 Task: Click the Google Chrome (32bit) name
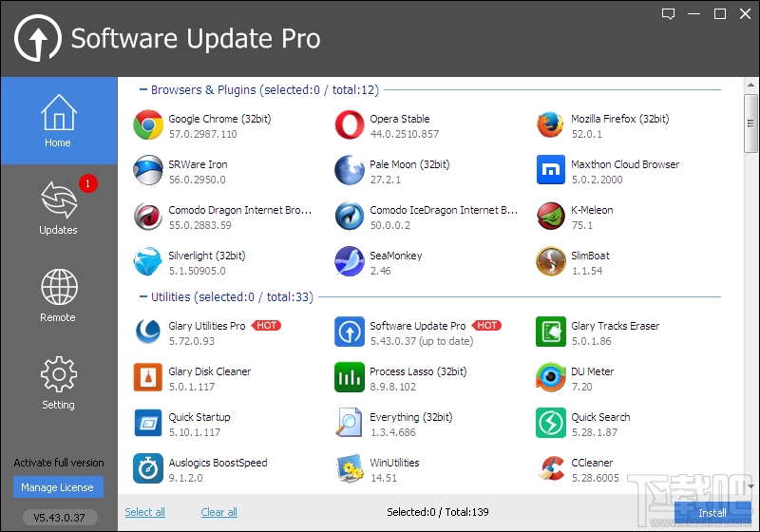(219, 119)
